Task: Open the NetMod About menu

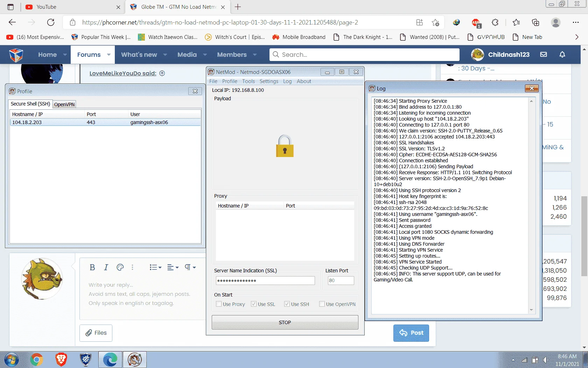Action: (x=304, y=81)
